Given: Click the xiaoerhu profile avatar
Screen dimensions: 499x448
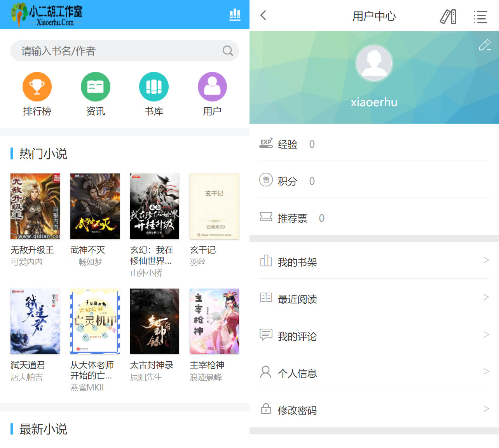Looking at the screenshot, I should tap(374, 63).
